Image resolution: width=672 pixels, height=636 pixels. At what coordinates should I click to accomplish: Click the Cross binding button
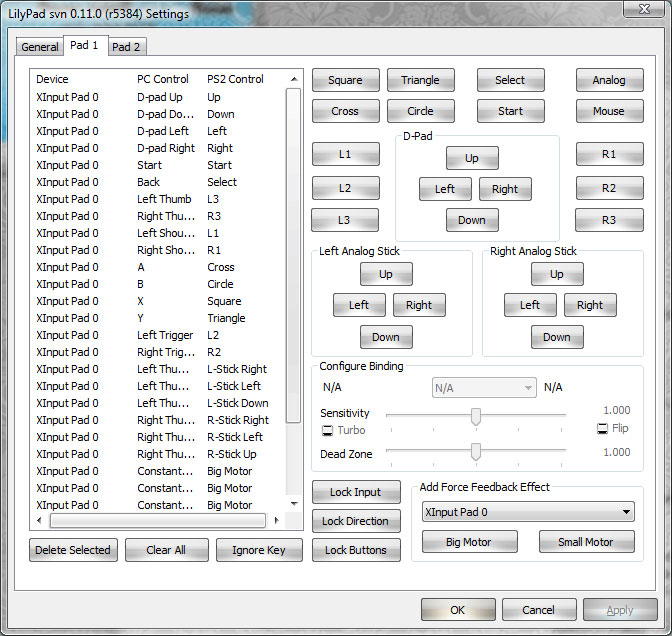point(345,111)
